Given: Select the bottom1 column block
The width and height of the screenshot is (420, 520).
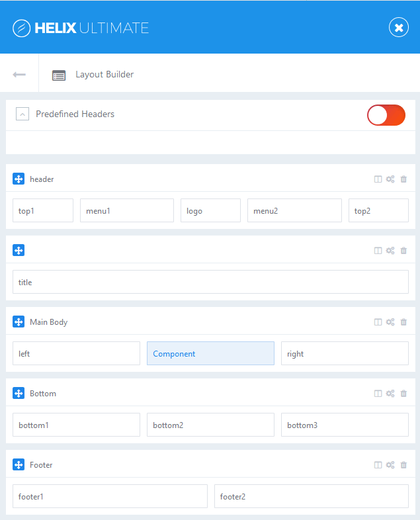Looking at the screenshot, I should (x=76, y=425).
